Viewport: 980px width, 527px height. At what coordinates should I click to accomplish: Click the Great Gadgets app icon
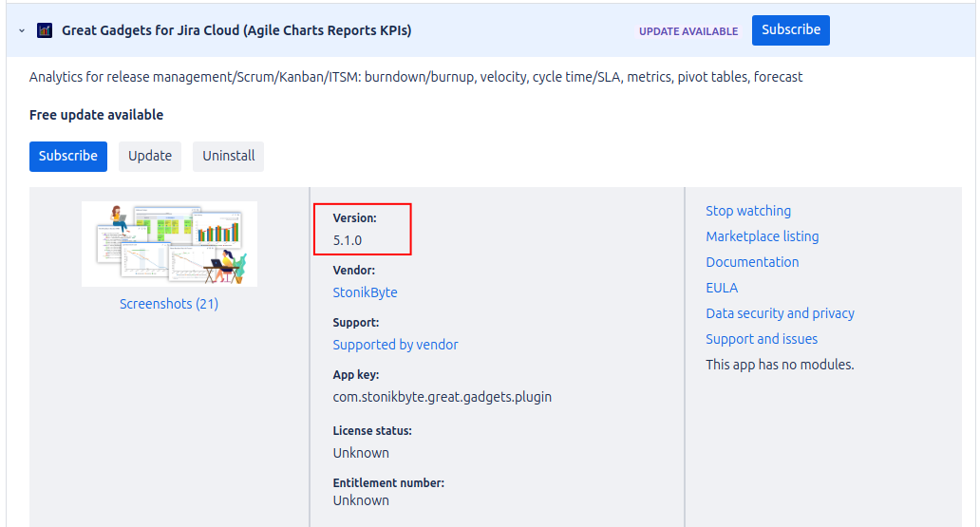[45, 30]
